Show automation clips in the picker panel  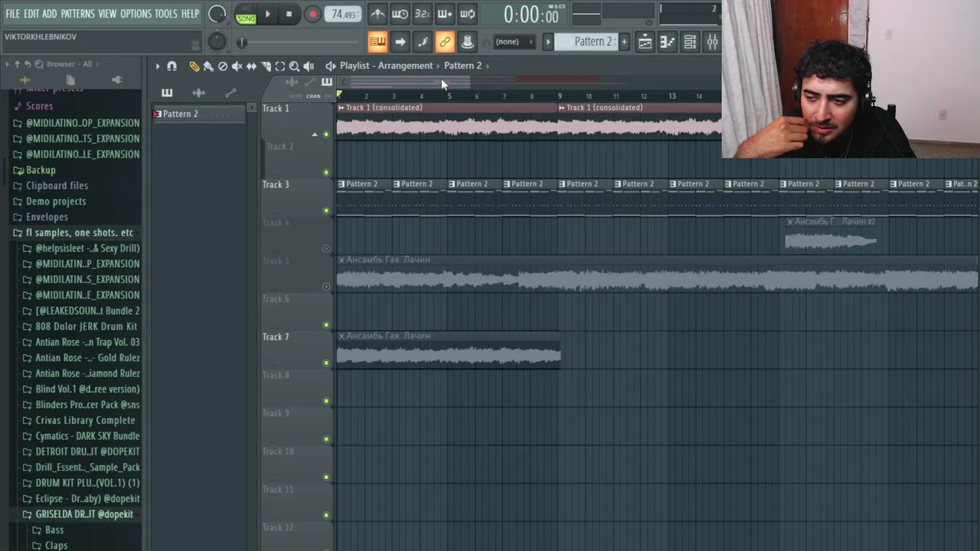coord(230,93)
